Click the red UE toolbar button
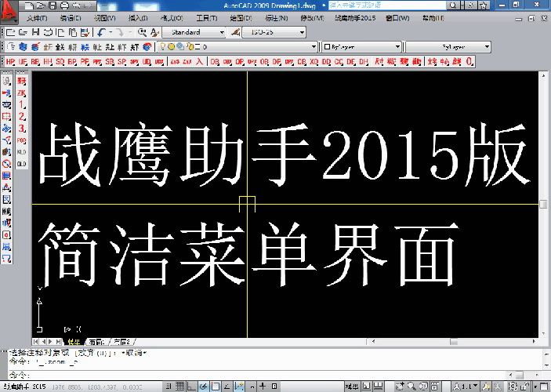The width and height of the screenshot is (551, 392). click(23, 61)
